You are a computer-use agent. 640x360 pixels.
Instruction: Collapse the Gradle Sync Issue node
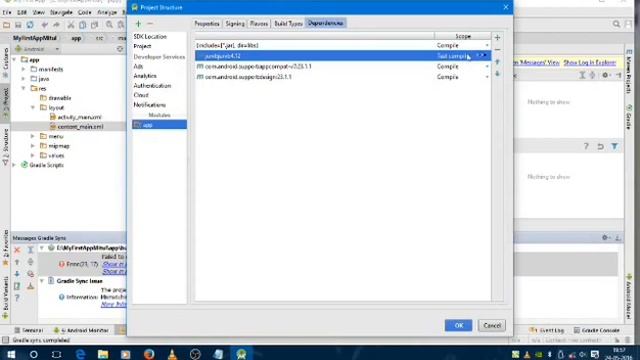pos(42,281)
